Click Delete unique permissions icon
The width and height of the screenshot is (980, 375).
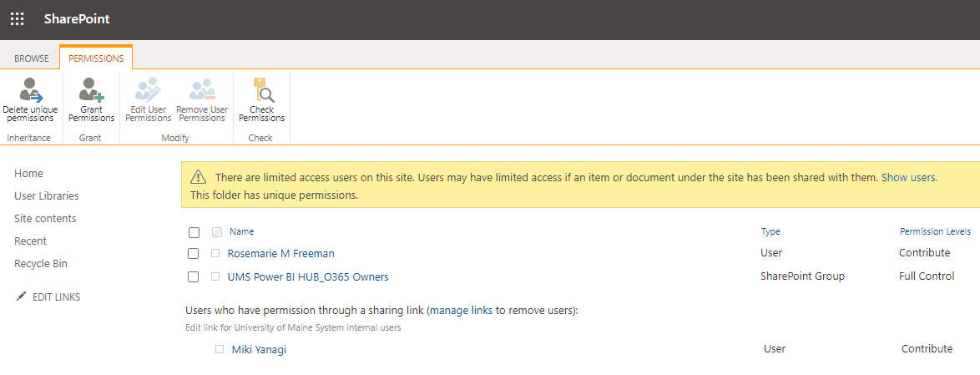point(30,90)
